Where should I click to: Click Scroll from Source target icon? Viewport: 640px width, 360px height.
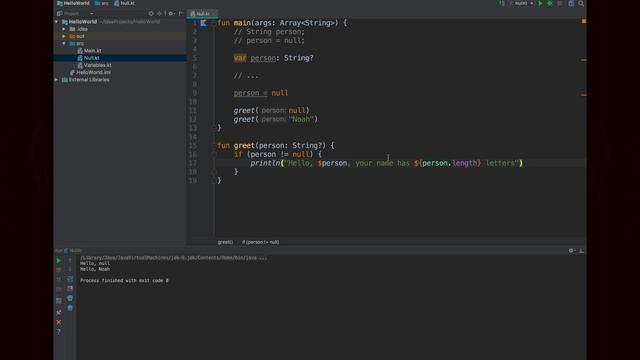pos(151,13)
